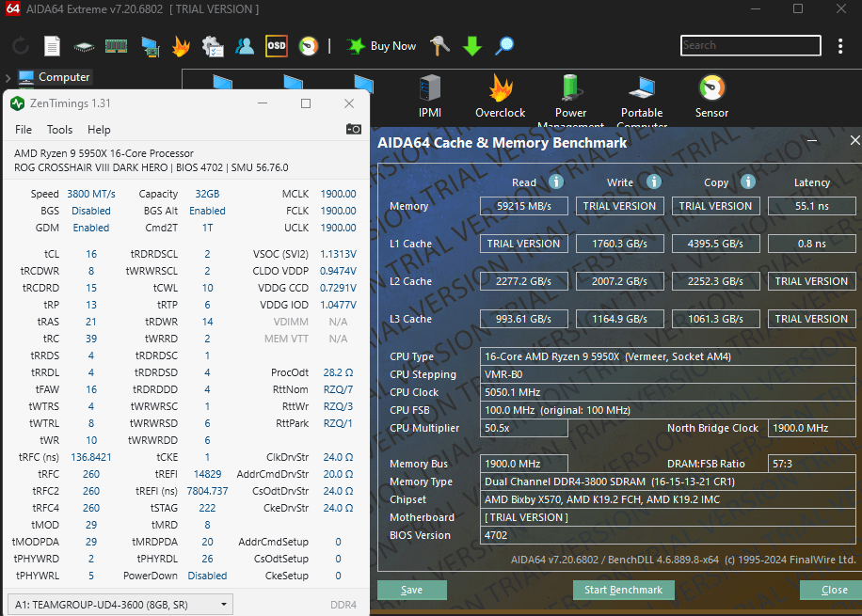Click the magnifier search icon in toolbar
The image size is (862, 616).
504,46
